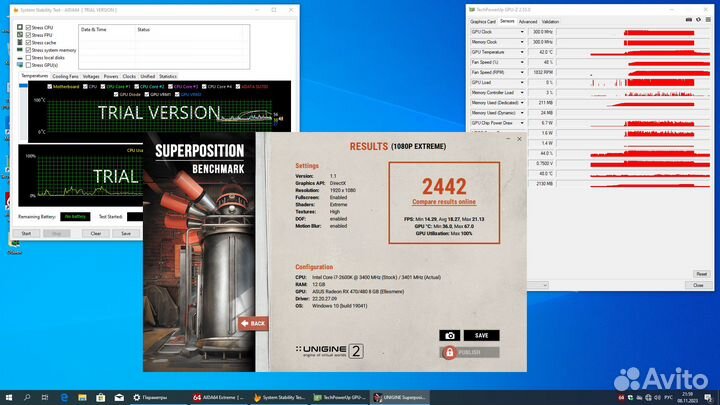This screenshot has width=720, height=405.
Task: Switch to System Stability Test taskbar button
Action: 279,398
